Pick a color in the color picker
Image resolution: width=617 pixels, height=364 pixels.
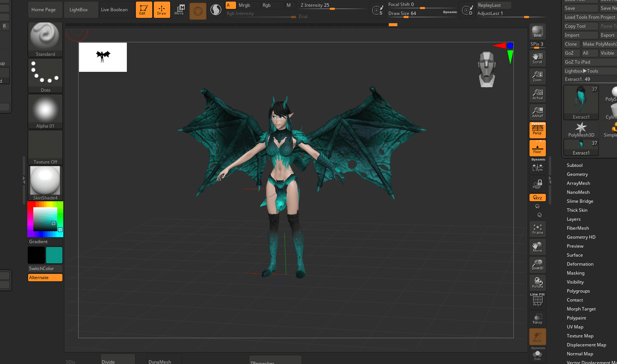[x=45, y=219]
